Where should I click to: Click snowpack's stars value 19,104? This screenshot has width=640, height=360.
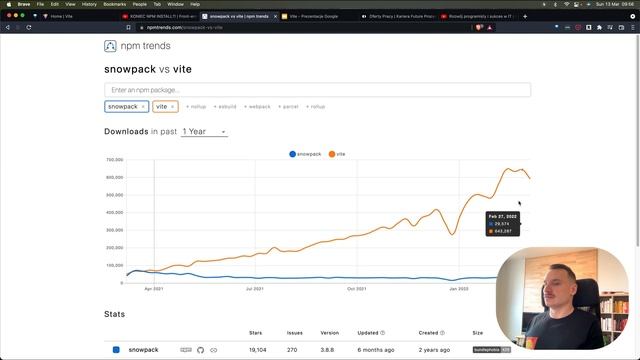(258, 350)
